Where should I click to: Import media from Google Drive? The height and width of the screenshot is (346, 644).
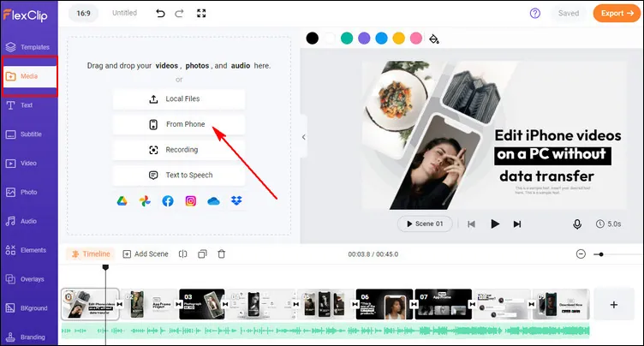tap(122, 201)
